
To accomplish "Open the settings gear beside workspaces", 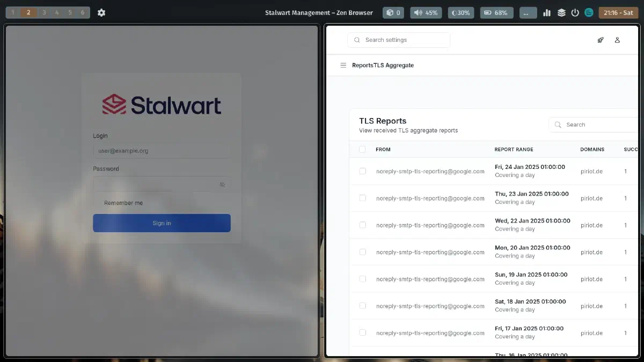I will pyautogui.click(x=101, y=12).
